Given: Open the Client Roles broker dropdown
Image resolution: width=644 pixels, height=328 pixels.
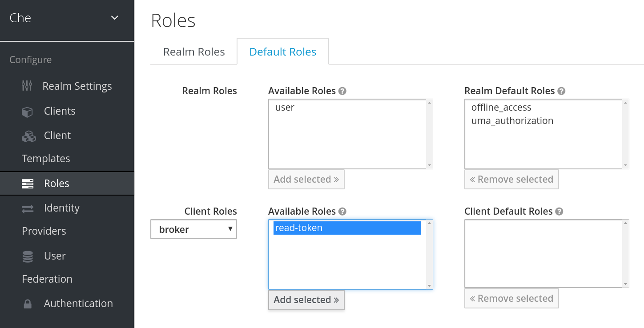Looking at the screenshot, I should [x=193, y=229].
